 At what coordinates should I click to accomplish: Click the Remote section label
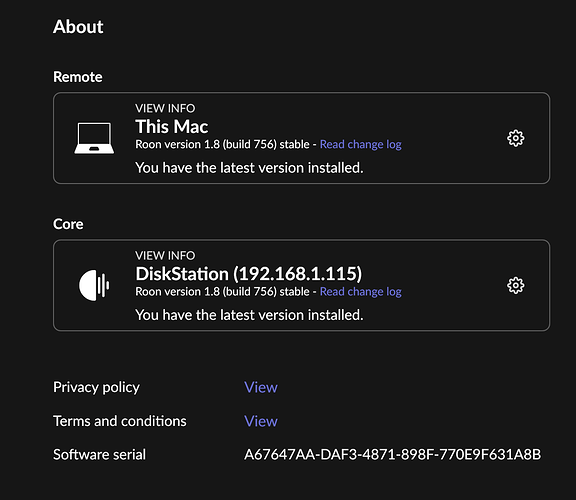pyautogui.click(x=78, y=77)
